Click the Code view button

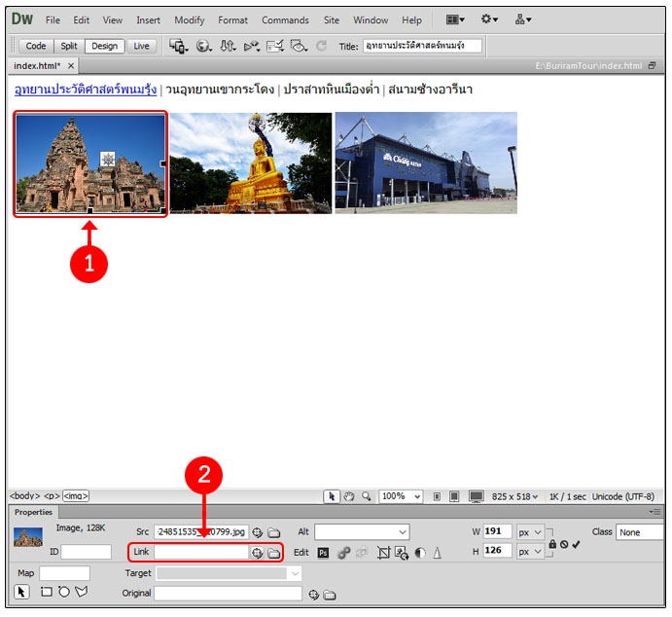tap(36, 46)
